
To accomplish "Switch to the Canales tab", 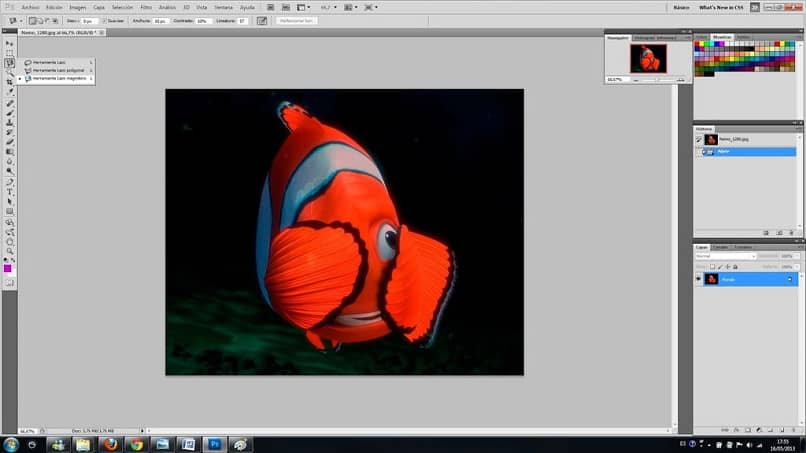I will (x=721, y=247).
